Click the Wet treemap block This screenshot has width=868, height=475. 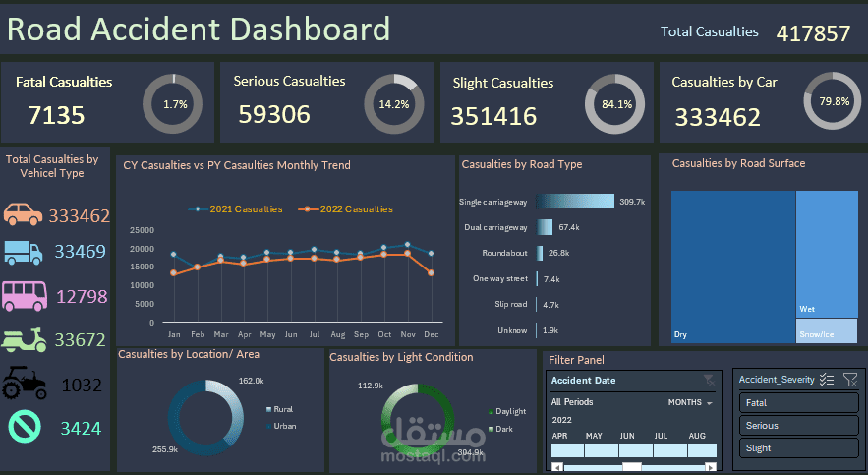tap(827, 254)
